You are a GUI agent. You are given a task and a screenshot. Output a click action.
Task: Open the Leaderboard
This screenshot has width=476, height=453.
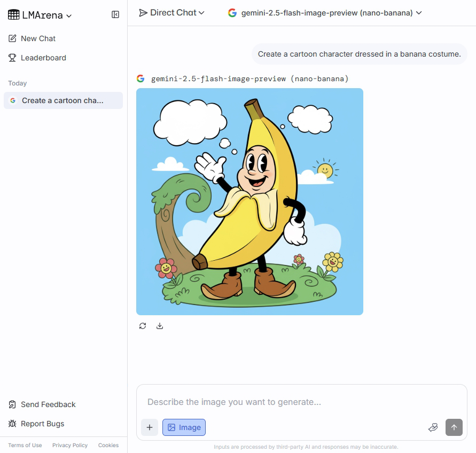[x=43, y=57]
